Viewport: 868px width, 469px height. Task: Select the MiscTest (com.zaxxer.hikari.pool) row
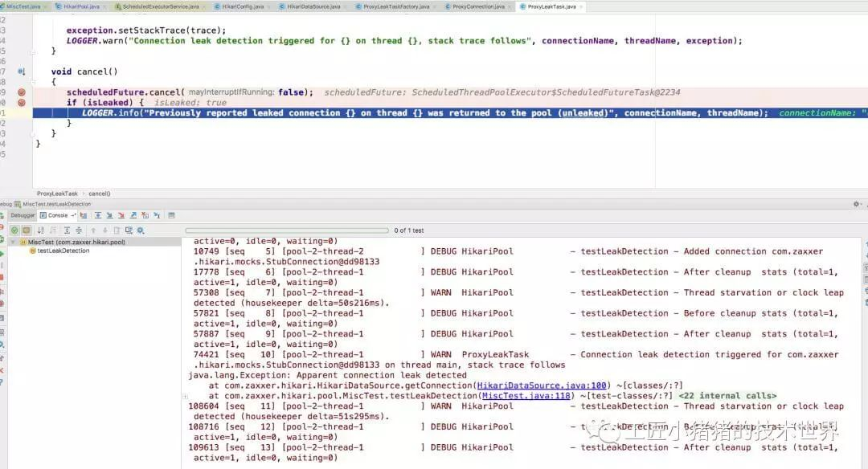click(95, 242)
